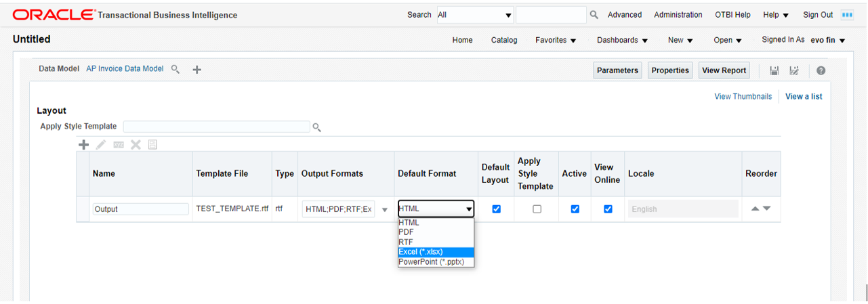This screenshot has height=304, width=868.
Task: Move the layout down with the Reorder down arrow
Action: point(766,209)
